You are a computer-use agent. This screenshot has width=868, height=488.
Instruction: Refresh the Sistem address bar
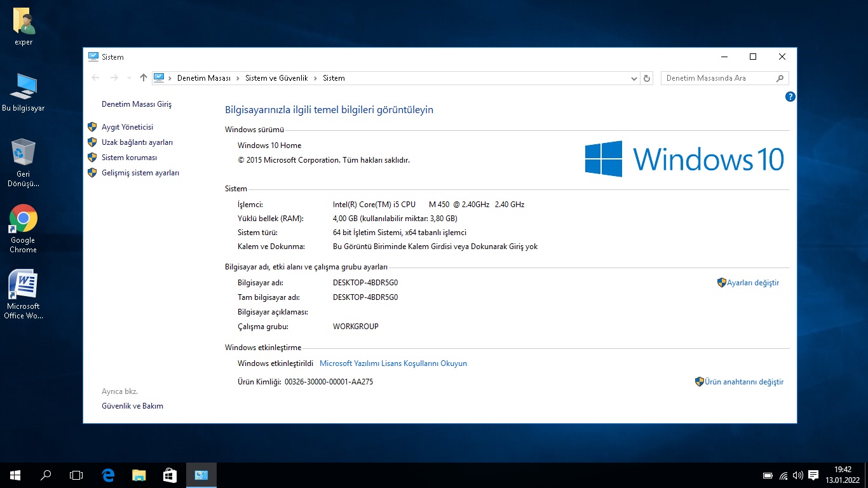[x=647, y=78]
